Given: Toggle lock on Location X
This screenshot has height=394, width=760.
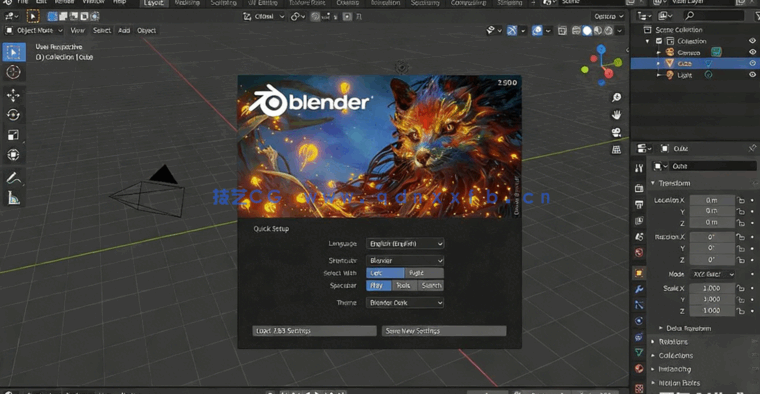Looking at the screenshot, I should coord(741,200).
